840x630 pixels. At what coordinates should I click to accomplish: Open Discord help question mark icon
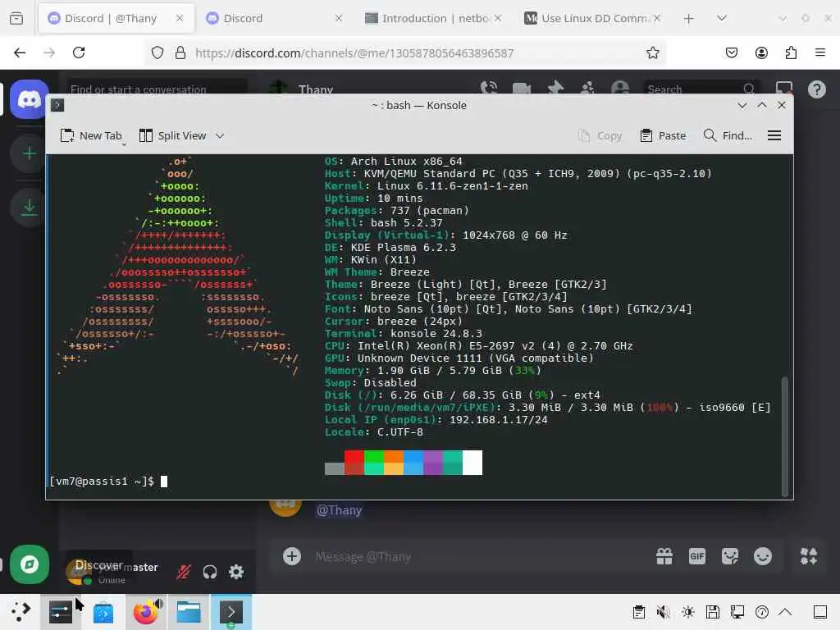[x=816, y=89]
